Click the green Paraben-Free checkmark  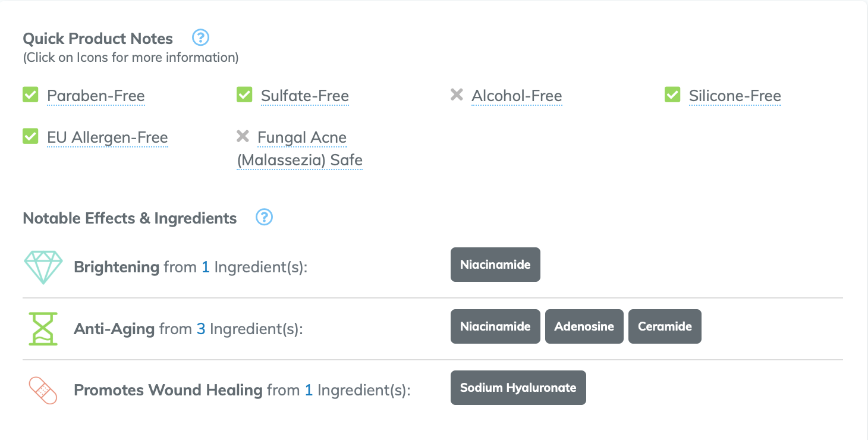(x=30, y=95)
